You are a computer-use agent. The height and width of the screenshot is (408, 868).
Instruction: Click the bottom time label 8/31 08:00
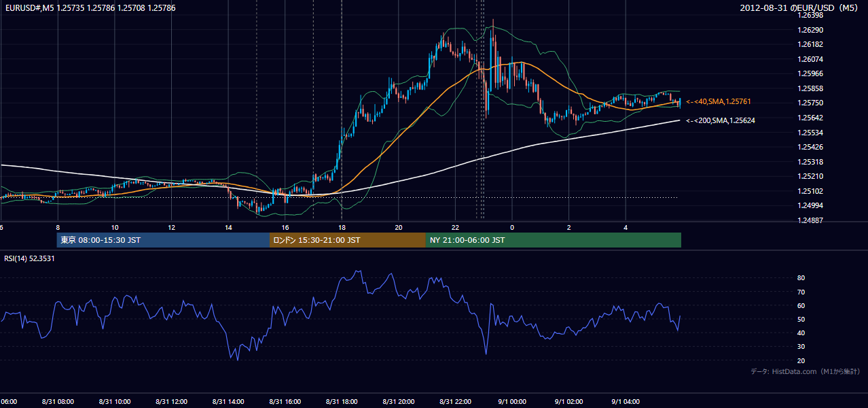click(57, 402)
